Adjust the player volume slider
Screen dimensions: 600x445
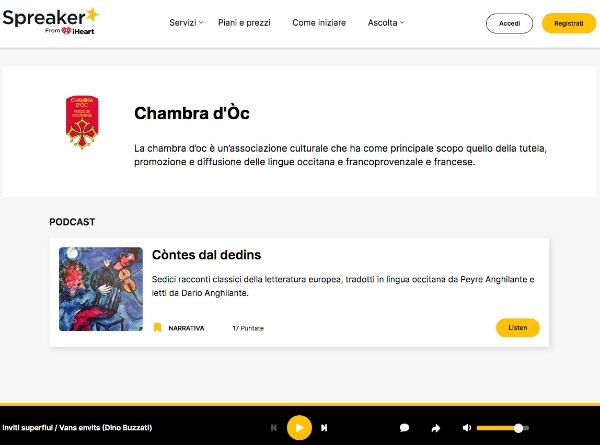(503, 428)
